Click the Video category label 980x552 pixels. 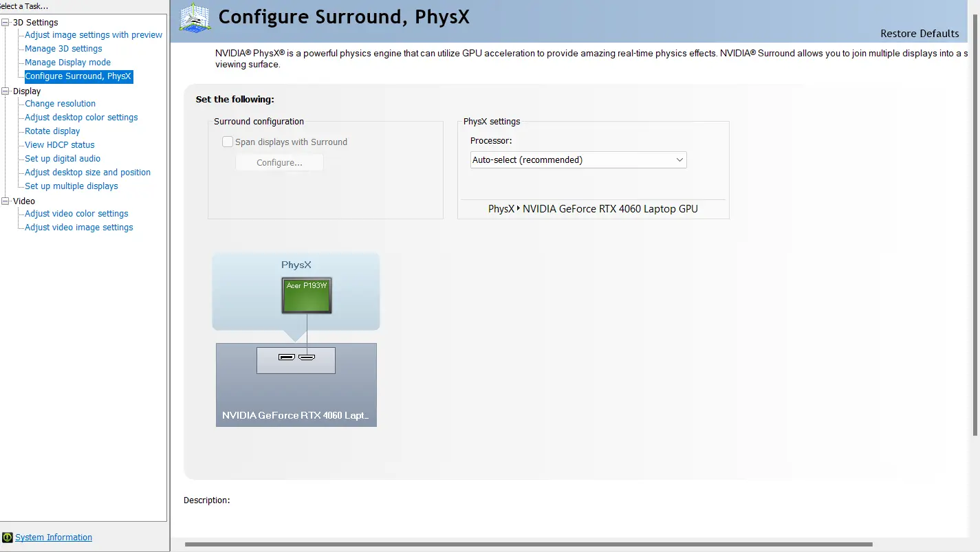tap(24, 201)
